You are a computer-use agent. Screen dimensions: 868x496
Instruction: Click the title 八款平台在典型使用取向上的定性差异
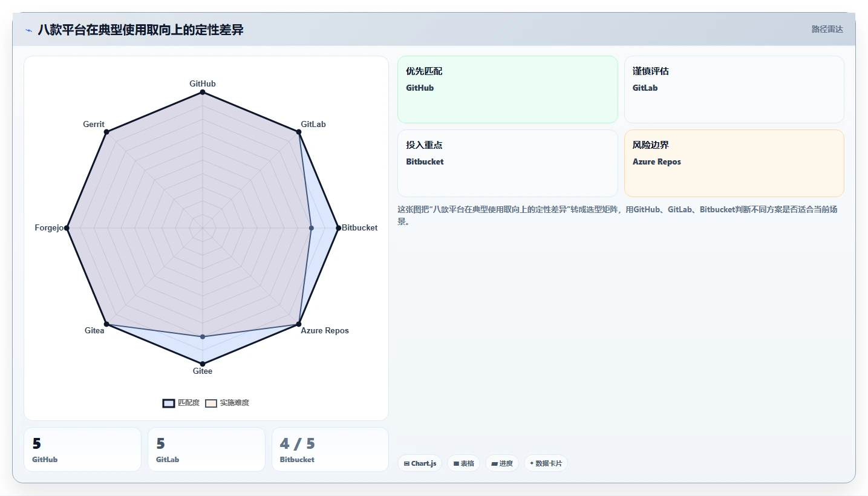tap(140, 30)
